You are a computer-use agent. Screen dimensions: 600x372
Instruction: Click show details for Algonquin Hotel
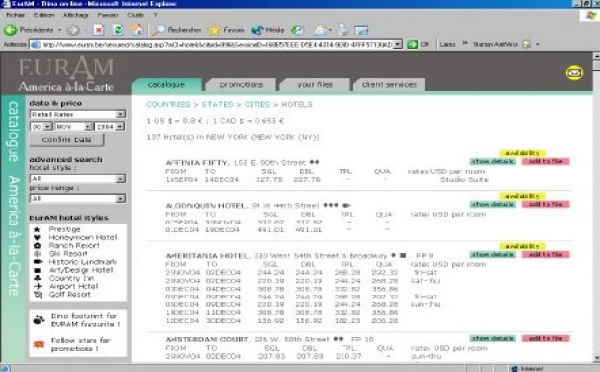pos(492,204)
